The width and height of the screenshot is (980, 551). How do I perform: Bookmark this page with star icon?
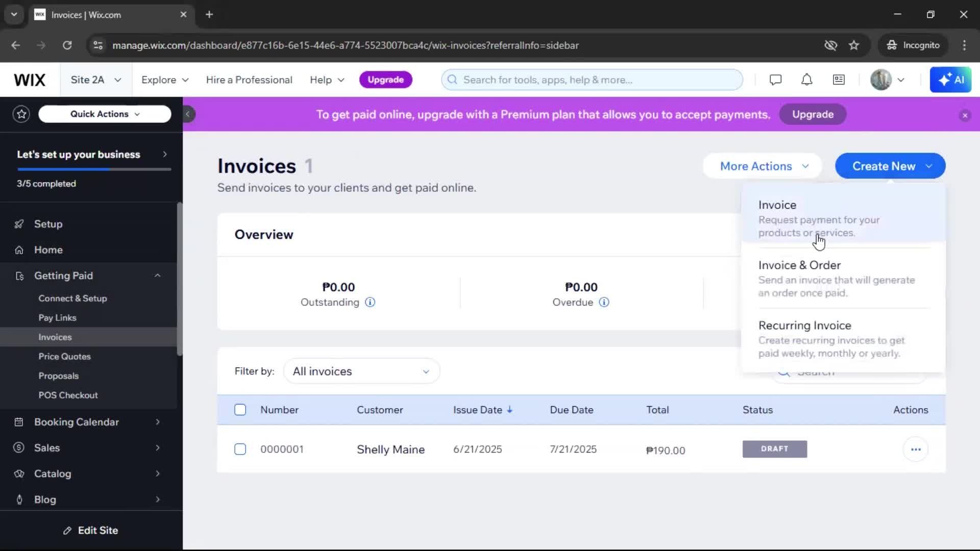tap(854, 45)
